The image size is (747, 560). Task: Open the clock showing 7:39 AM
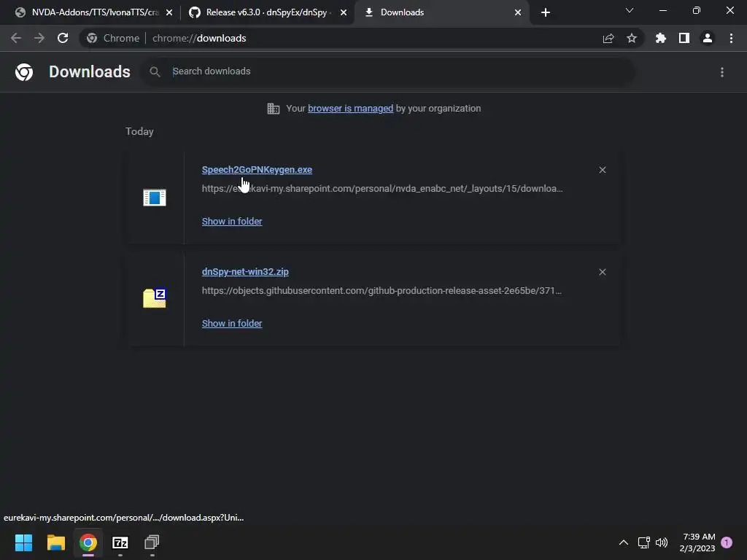click(x=697, y=542)
